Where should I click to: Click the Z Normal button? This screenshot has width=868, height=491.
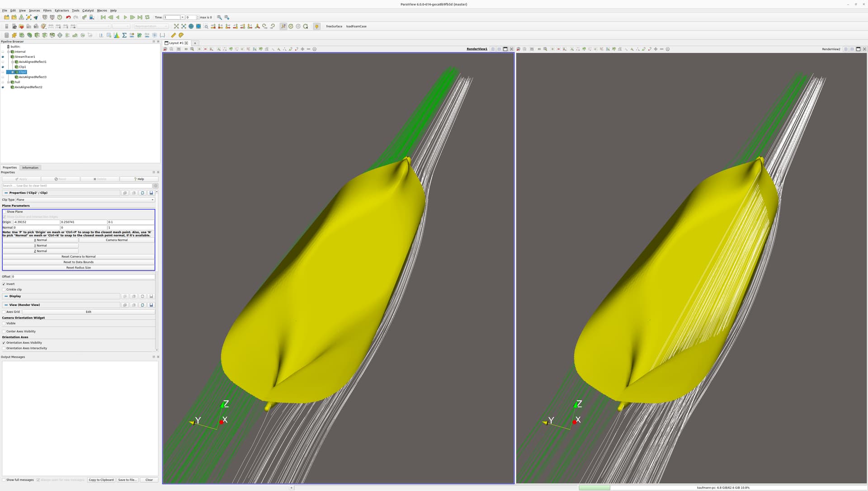pos(41,251)
